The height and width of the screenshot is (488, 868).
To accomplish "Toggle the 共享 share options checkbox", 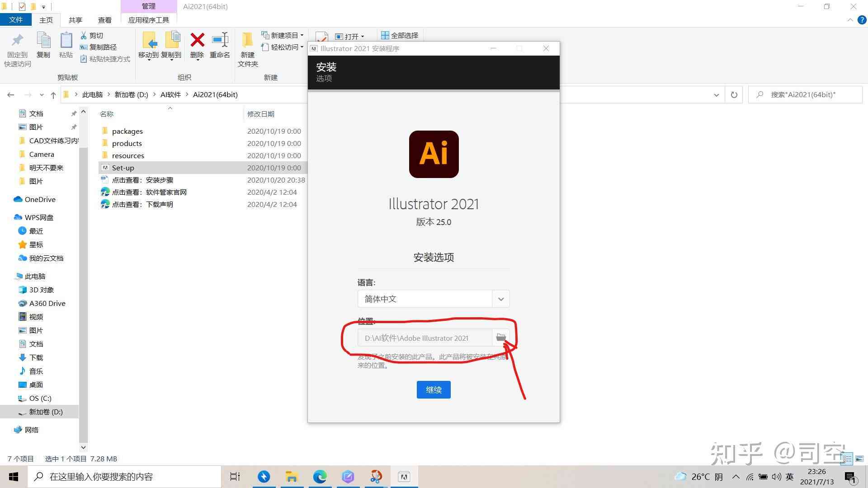I will (x=76, y=20).
